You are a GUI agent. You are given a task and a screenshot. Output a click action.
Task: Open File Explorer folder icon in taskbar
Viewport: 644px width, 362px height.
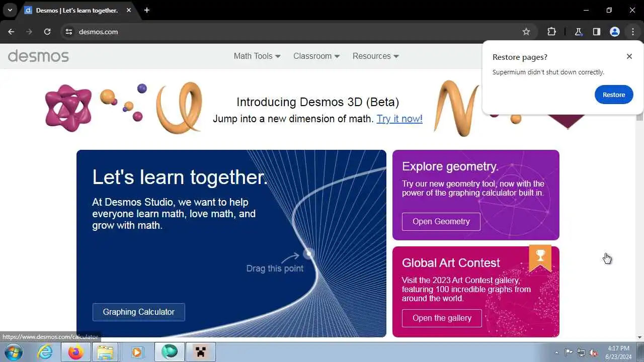coord(105,352)
